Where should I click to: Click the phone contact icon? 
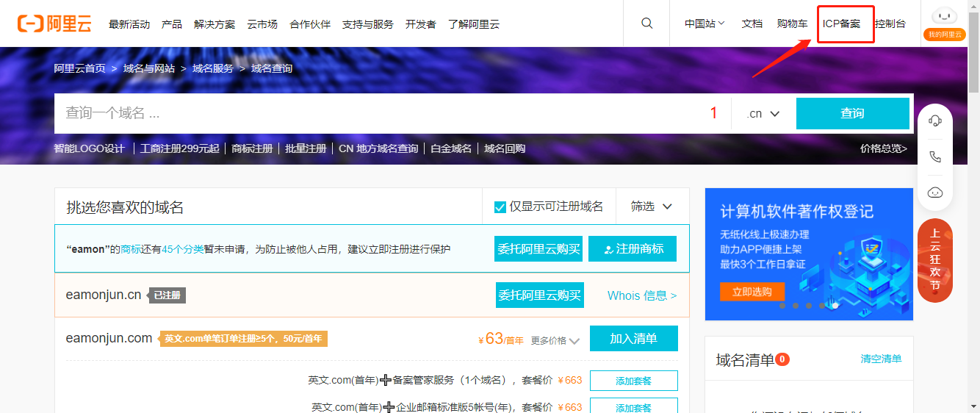pyautogui.click(x=935, y=157)
